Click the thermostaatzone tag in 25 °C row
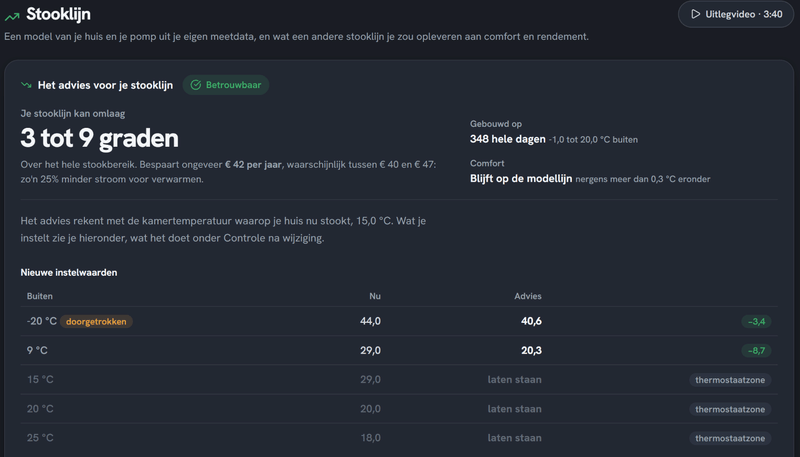Viewport: 800px width, 457px height. coord(730,438)
